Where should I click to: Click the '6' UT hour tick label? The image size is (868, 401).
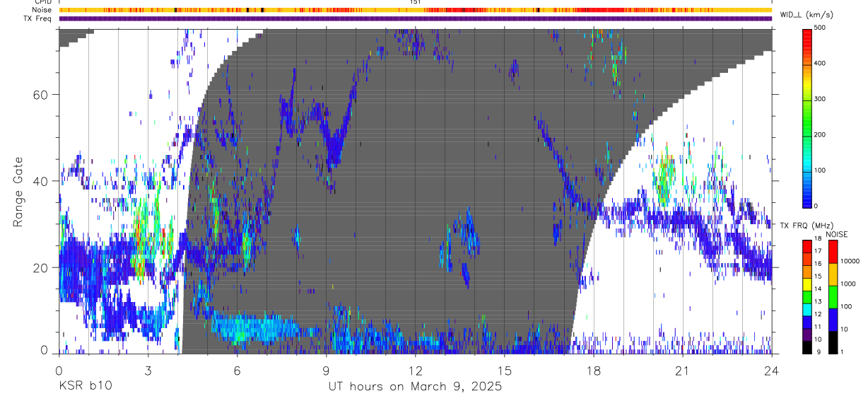(x=237, y=371)
